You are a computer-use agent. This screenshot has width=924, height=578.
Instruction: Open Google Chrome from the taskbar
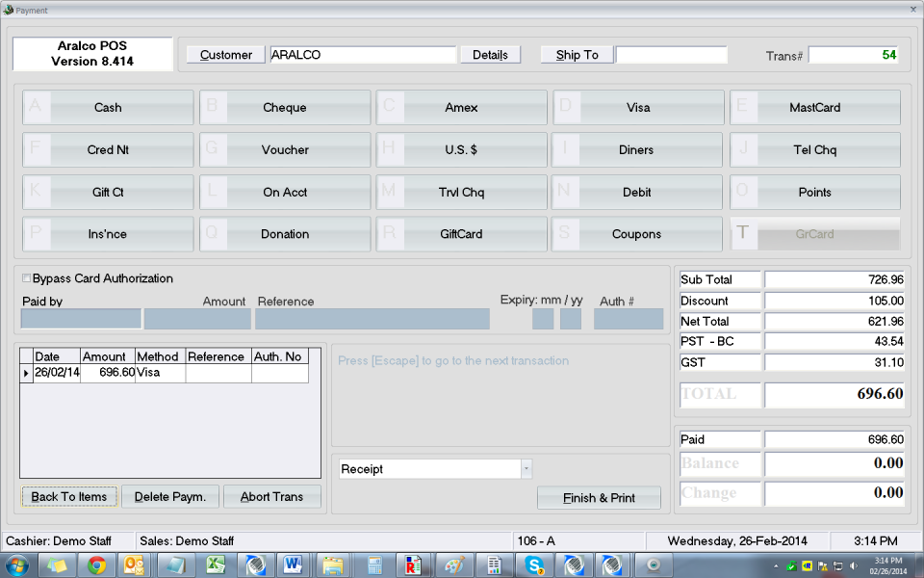point(95,565)
